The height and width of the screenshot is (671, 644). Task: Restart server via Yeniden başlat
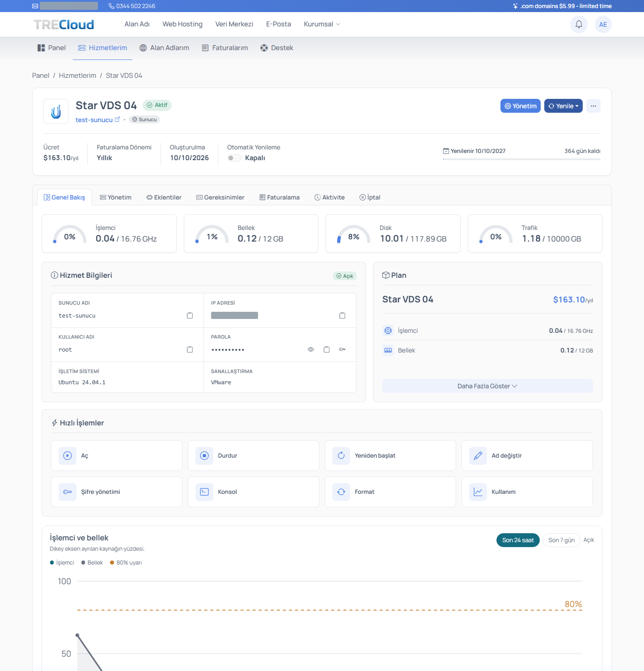[x=390, y=455]
